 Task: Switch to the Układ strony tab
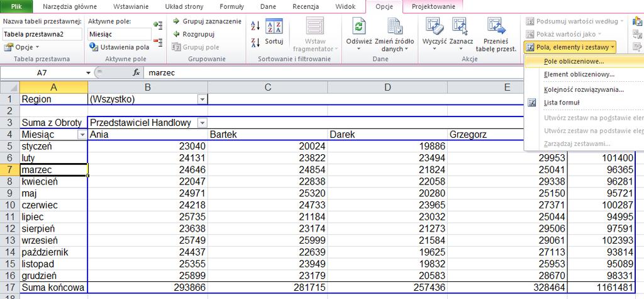184,6
